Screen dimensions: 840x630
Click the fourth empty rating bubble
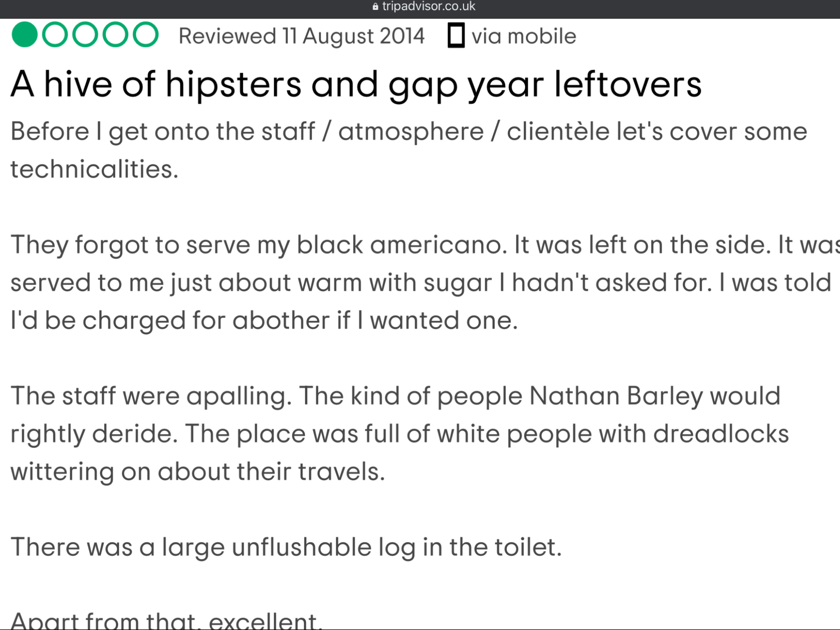tap(115, 35)
